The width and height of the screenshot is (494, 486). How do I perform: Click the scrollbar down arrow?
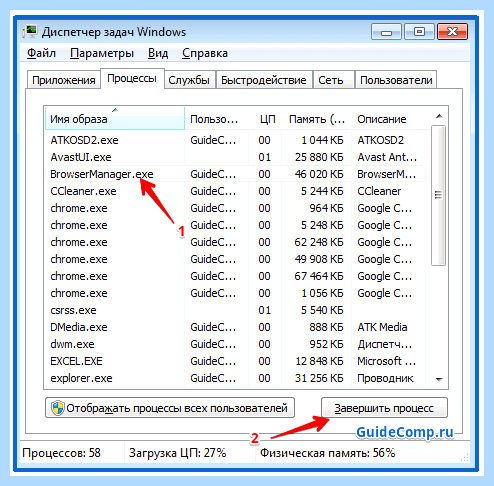point(439,379)
